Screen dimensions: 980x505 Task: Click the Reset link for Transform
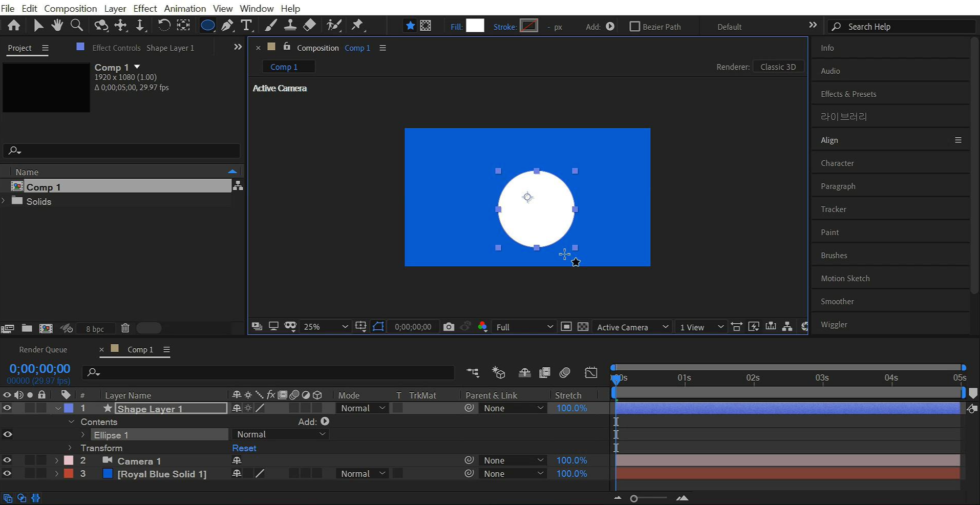(x=244, y=448)
